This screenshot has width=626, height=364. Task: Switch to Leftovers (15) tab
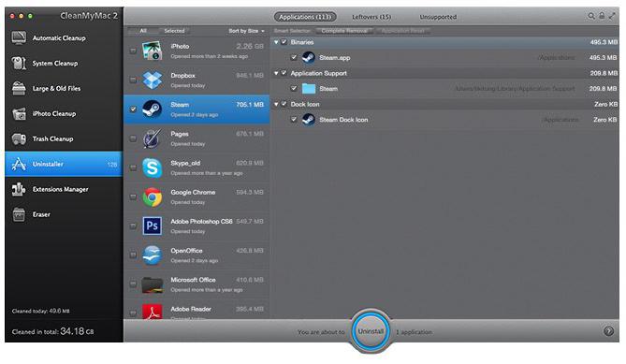[x=371, y=17]
